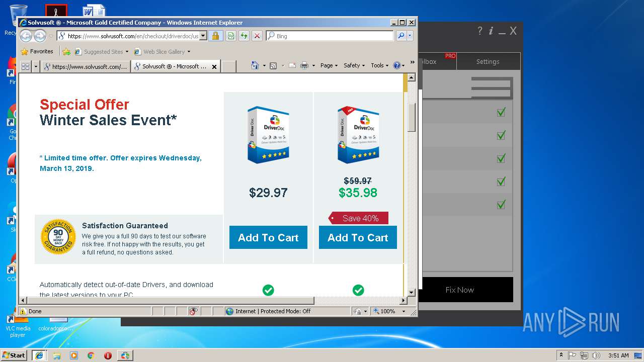Add the $35.98 DriverDoc Pro to cart
644x362 pixels.
[x=358, y=237]
